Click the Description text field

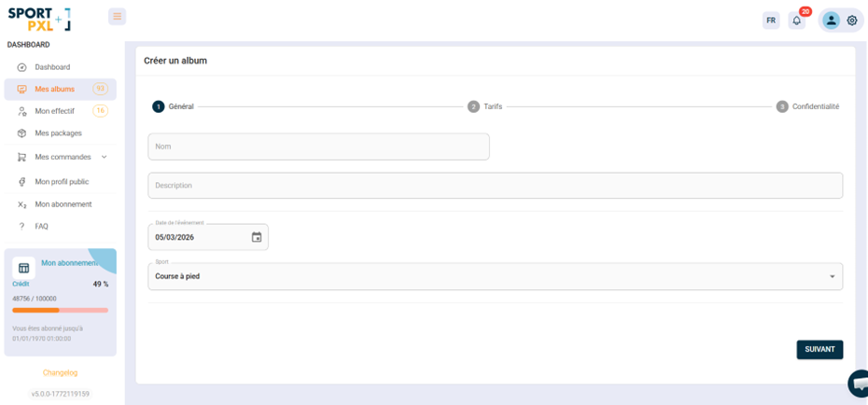495,185
